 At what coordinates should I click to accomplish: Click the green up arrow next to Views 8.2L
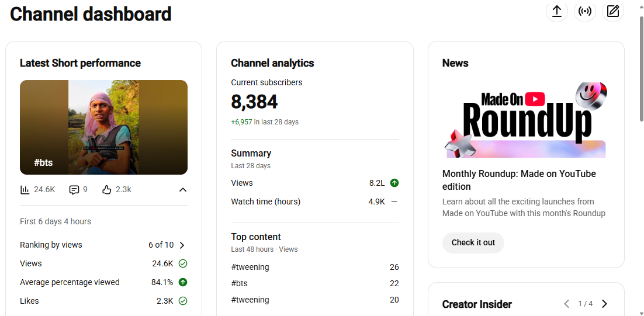pyautogui.click(x=394, y=183)
